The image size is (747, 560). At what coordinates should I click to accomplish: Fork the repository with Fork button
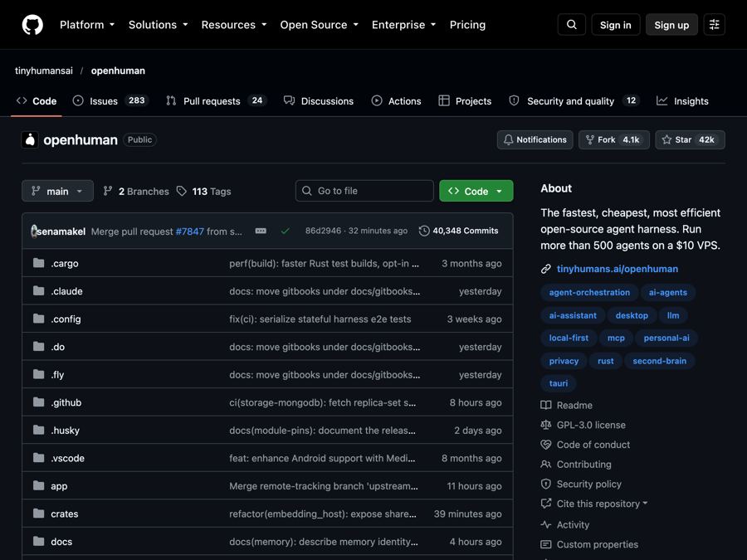[614, 140]
